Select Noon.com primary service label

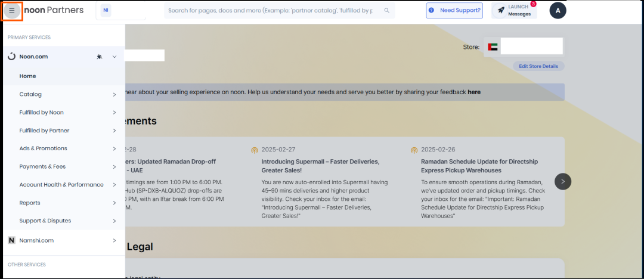click(33, 57)
